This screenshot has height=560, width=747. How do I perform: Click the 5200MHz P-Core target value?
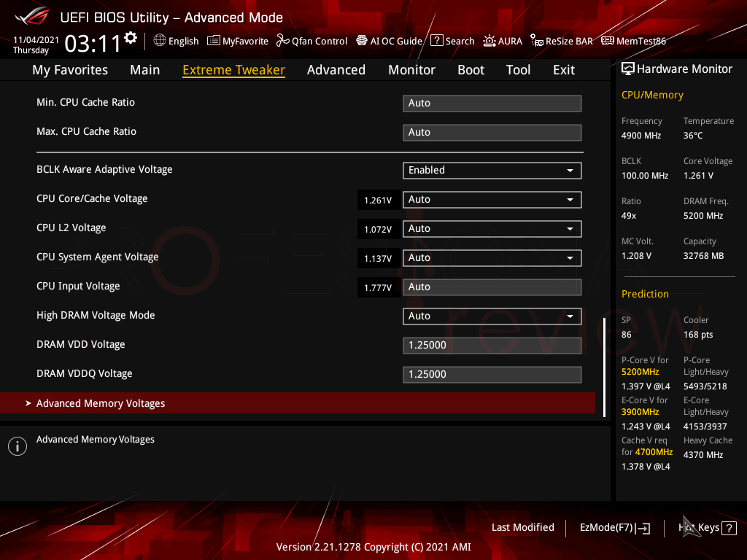tap(640, 372)
